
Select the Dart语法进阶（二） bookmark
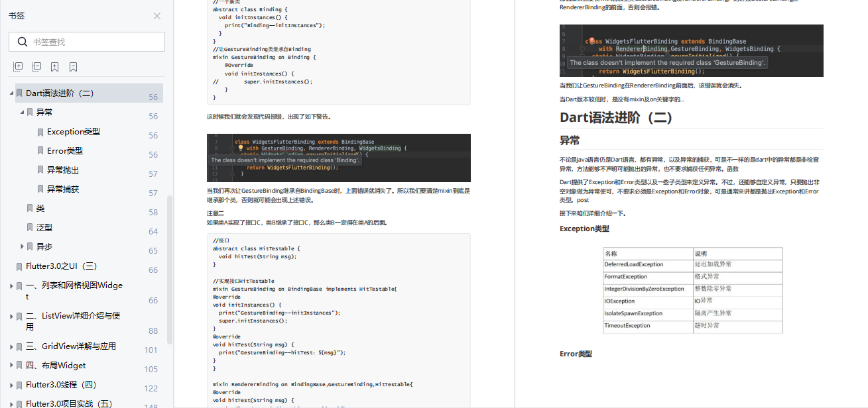(x=60, y=93)
